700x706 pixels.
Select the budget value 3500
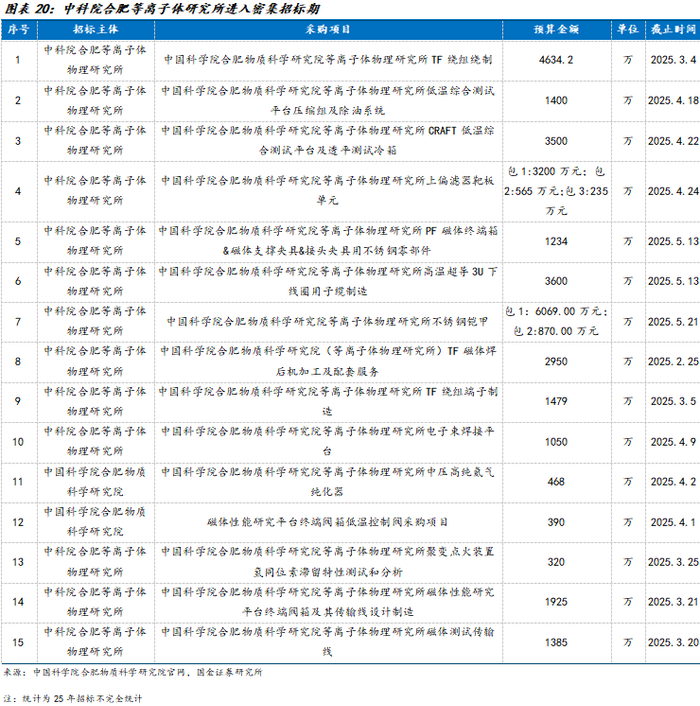point(556,141)
